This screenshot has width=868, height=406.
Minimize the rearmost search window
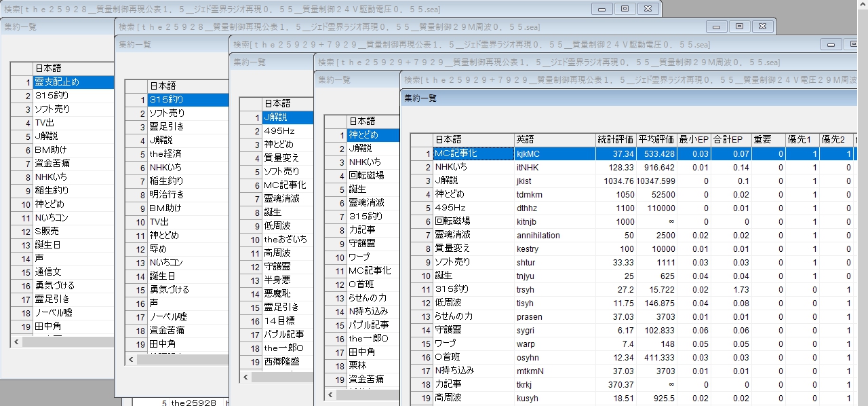pyautogui.click(x=601, y=9)
